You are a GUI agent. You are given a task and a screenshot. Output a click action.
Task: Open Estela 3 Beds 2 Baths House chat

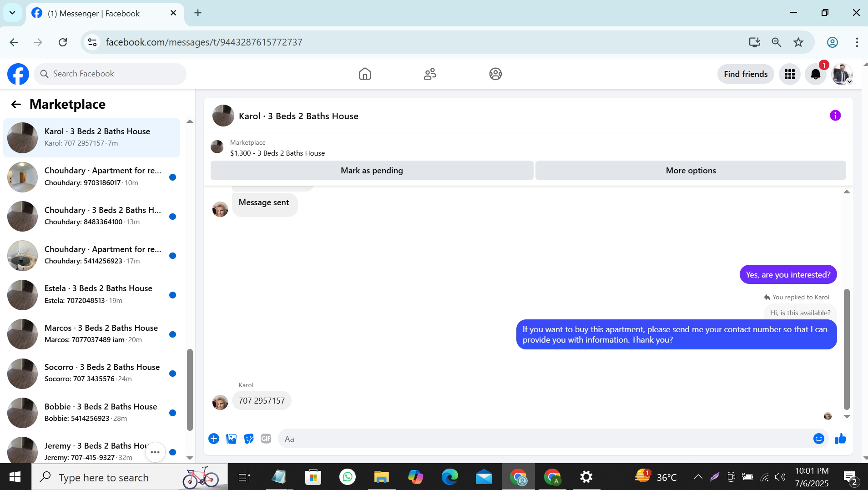(91, 294)
